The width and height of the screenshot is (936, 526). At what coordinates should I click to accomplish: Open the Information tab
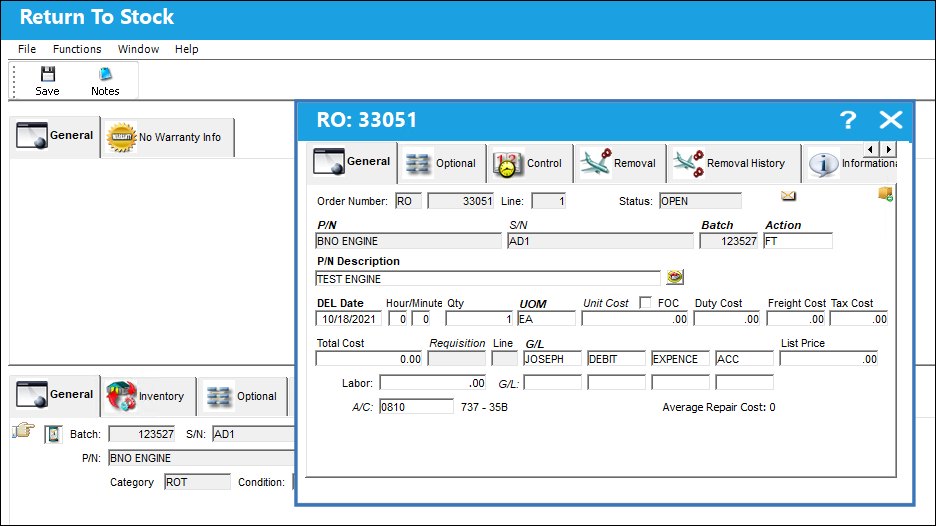851,163
